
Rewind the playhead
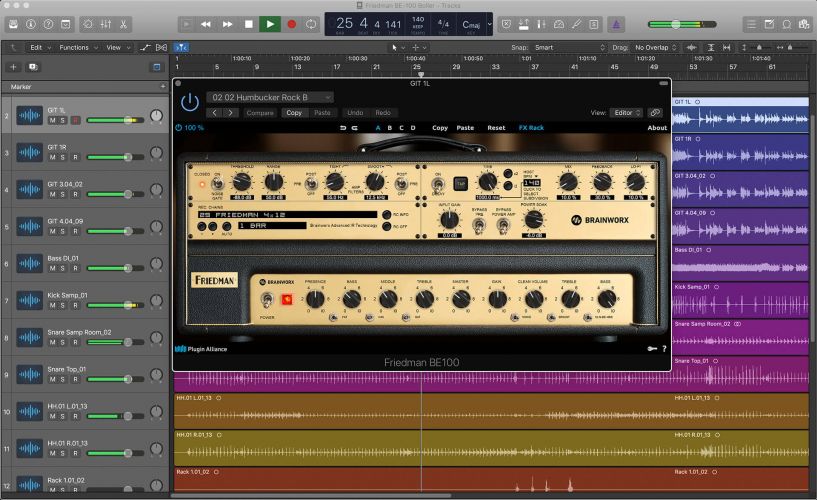[x=206, y=24]
